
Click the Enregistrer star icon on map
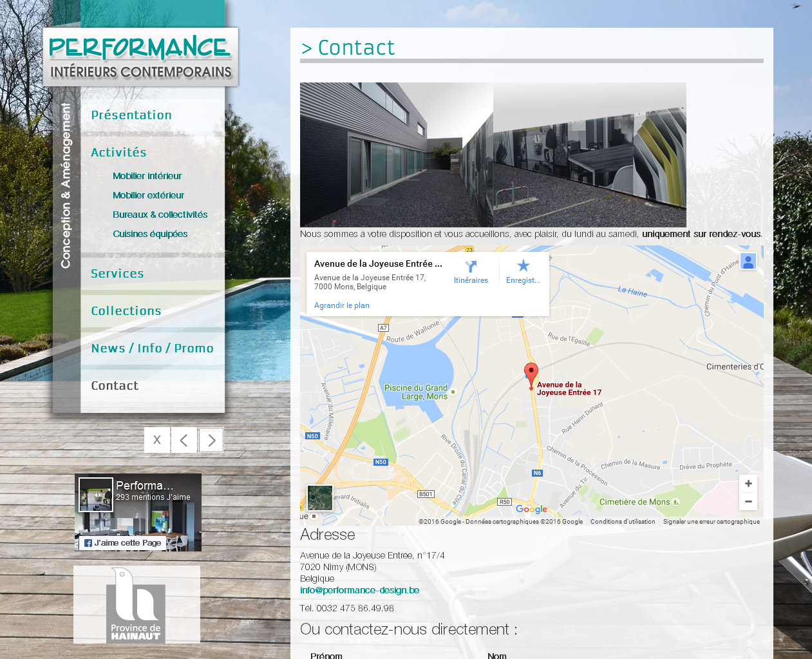coord(524,265)
